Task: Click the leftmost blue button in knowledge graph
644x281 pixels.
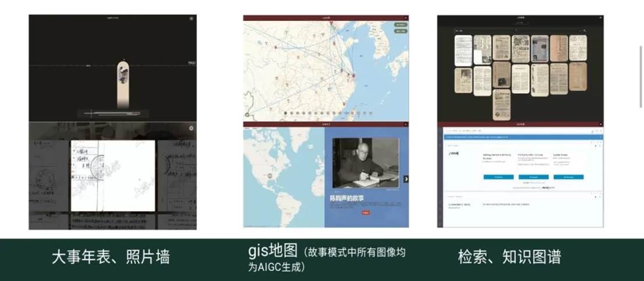Action: pos(498,177)
